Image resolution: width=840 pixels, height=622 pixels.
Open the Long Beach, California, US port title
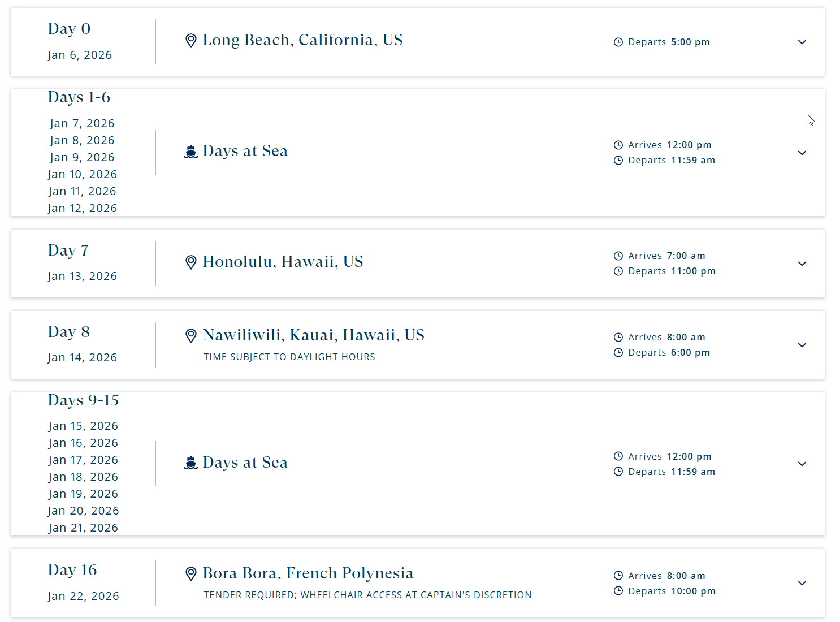(x=302, y=40)
